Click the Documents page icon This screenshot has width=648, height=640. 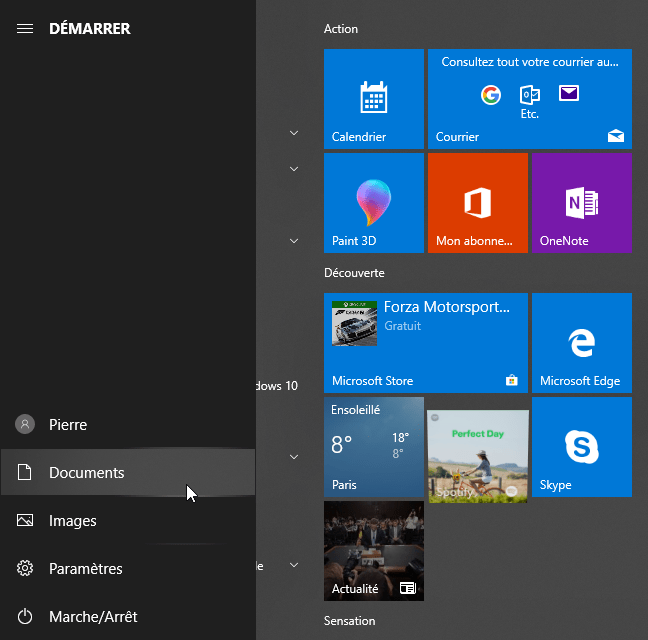24,472
